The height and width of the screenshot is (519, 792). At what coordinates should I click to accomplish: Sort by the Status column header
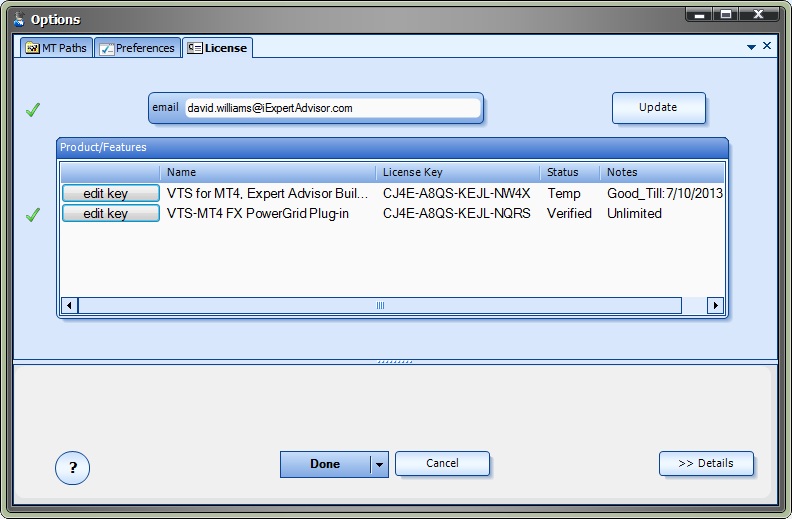coord(570,172)
